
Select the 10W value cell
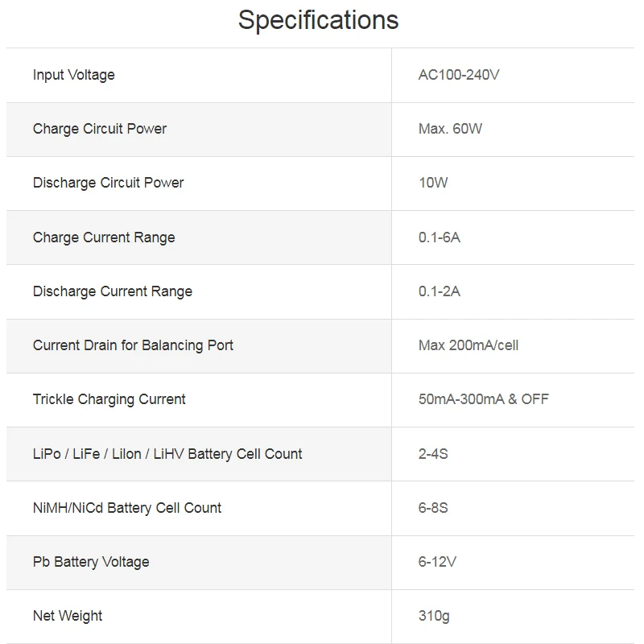coord(433,183)
